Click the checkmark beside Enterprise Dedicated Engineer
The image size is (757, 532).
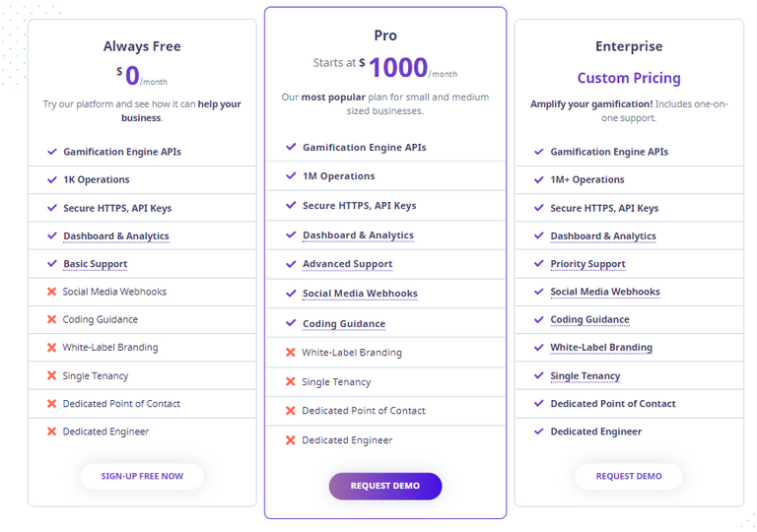click(539, 432)
